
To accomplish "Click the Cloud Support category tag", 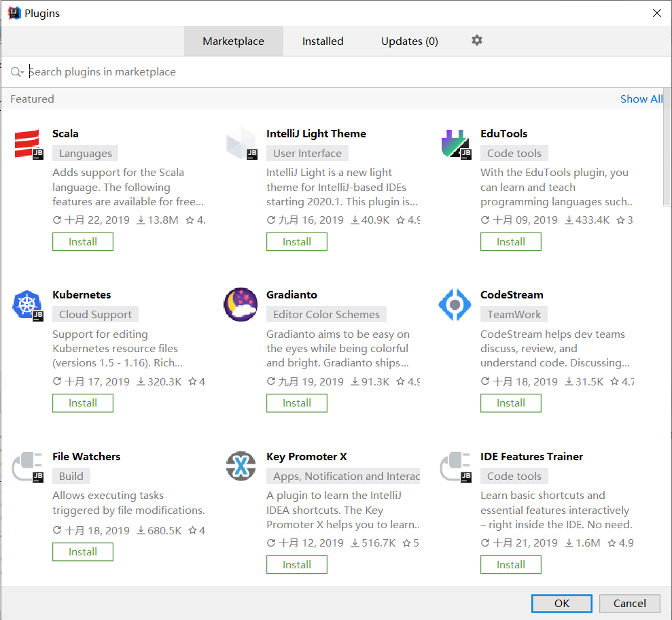I will pyautogui.click(x=95, y=315).
